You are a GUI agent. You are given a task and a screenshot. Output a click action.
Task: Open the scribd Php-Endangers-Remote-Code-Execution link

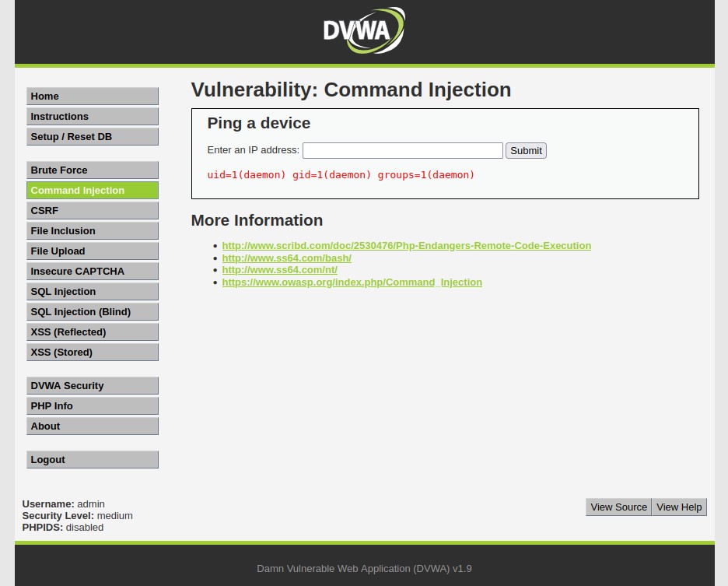click(x=406, y=245)
